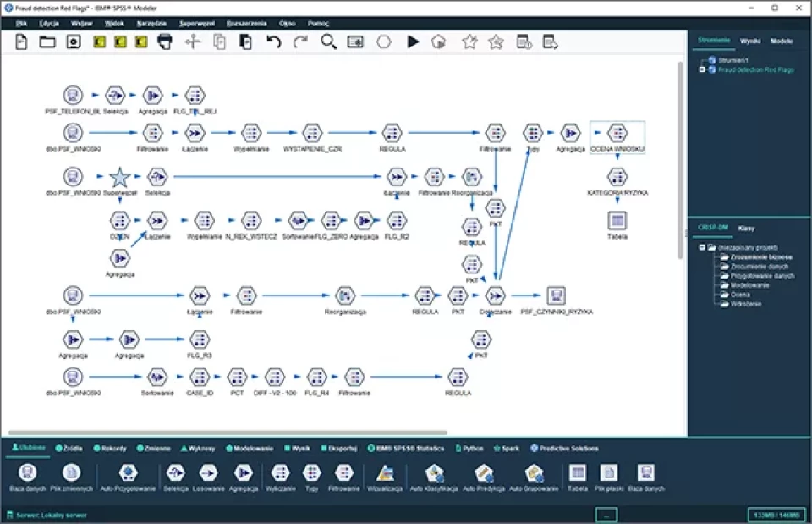Open the magnifier search tool in the toolbar

tap(328, 41)
